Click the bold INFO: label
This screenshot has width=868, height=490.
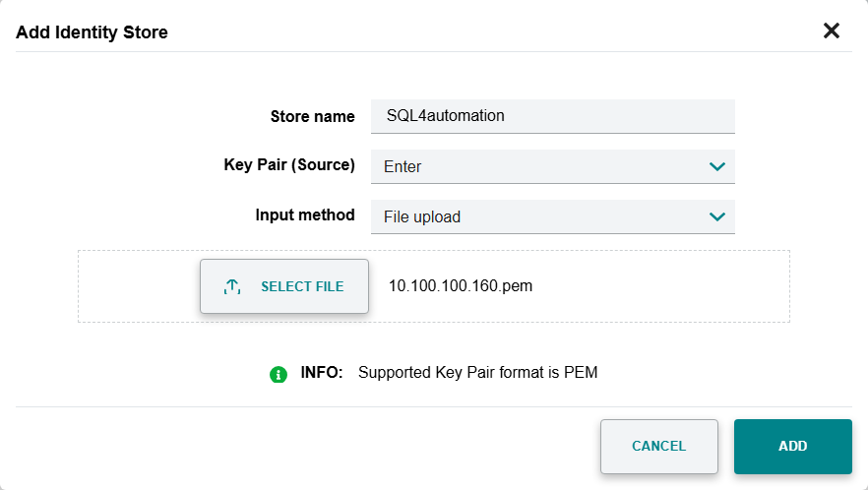tap(322, 372)
